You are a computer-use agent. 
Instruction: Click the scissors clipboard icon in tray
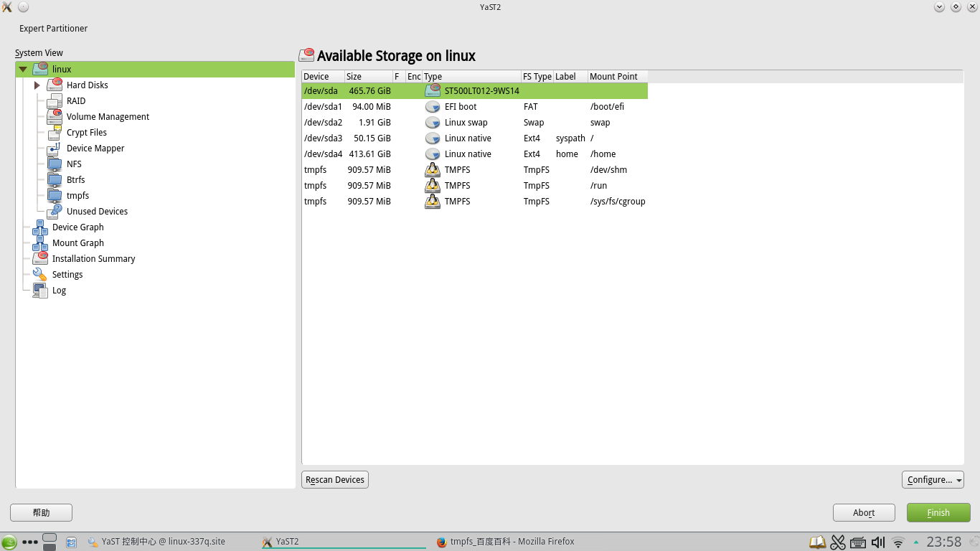click(x=838, y=542)
